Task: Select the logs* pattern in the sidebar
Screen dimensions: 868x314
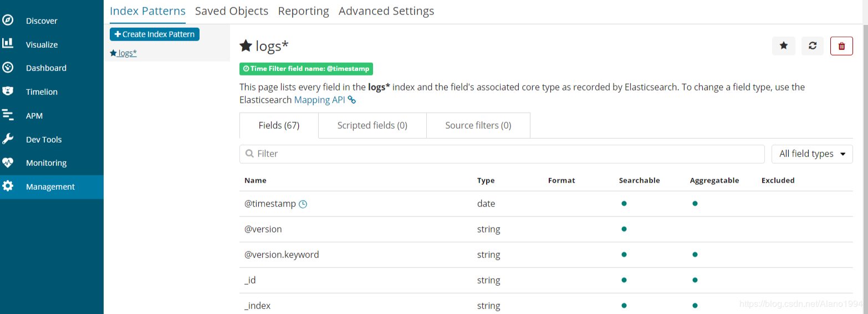Action: [124, 53]
